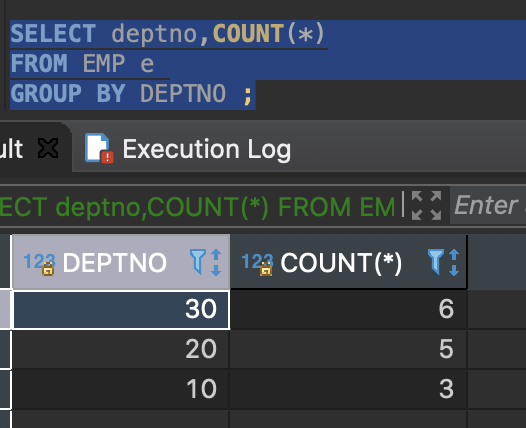Click COUNT function in SQL editor

pos(249,34)
